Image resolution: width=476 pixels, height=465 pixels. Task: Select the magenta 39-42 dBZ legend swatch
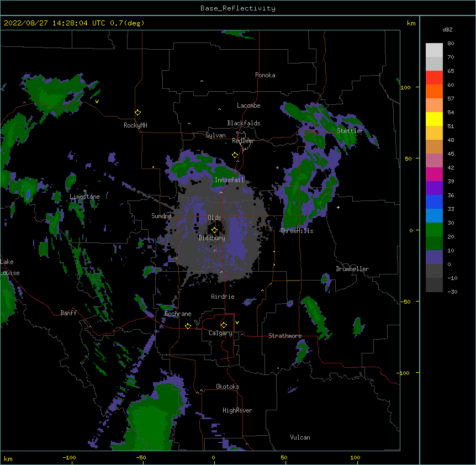434,174
